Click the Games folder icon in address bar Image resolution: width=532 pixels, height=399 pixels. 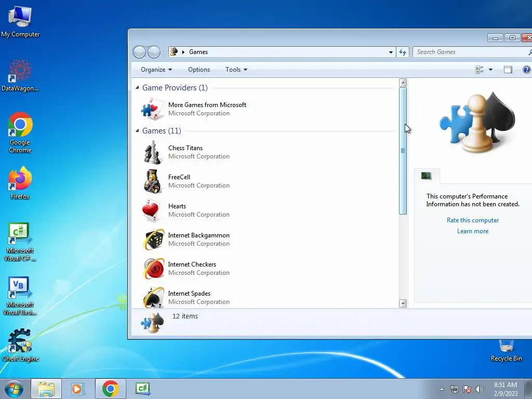pyautogui.click(x=174, y=51)
